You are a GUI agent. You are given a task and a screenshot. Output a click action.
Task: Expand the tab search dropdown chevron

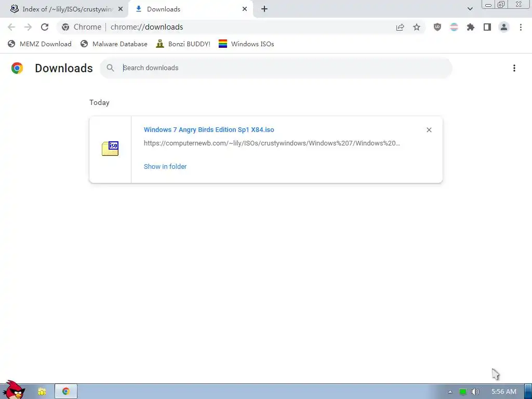(x=470, y=9)
